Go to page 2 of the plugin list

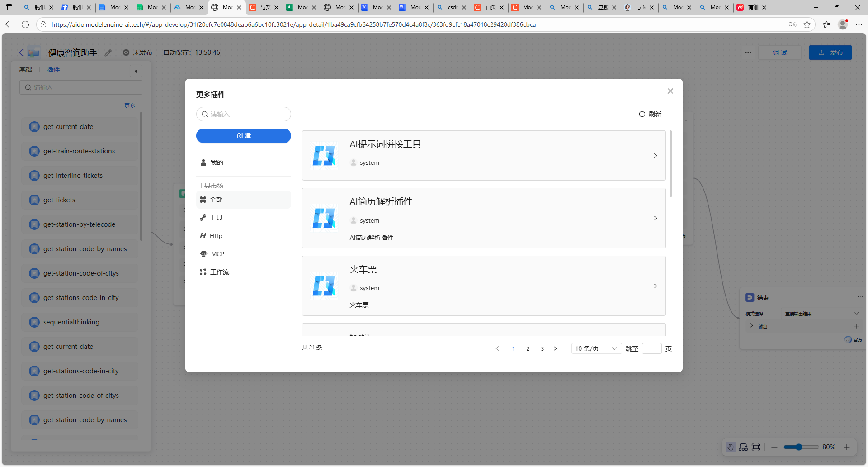(x=528, y=348)
